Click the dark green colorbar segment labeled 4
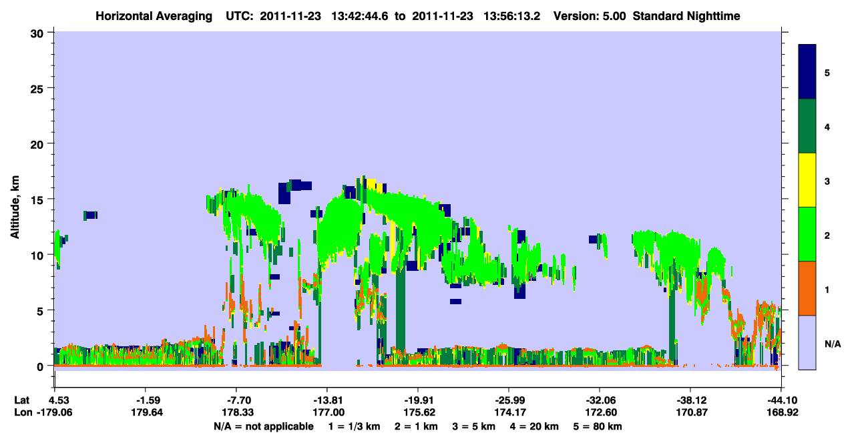Image resolution: width=868 pixels, height=445 pixels. click(x=807, y=126)
